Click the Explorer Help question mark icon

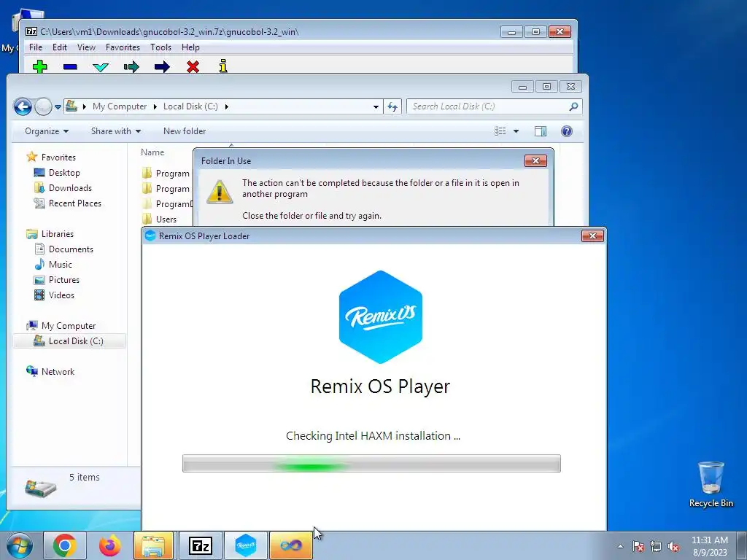pyautogui.click(x=566, y=131)
